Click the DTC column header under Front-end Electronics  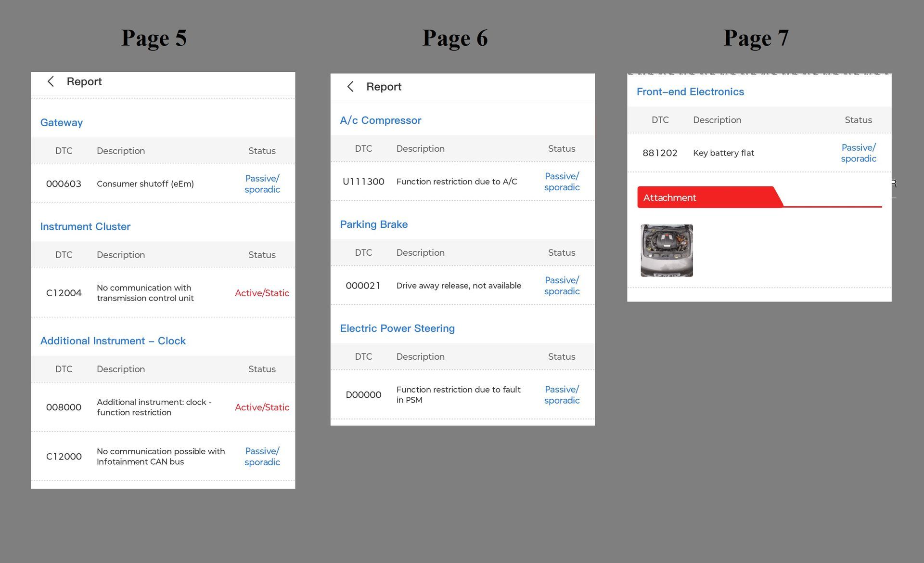tap(660, 120)
